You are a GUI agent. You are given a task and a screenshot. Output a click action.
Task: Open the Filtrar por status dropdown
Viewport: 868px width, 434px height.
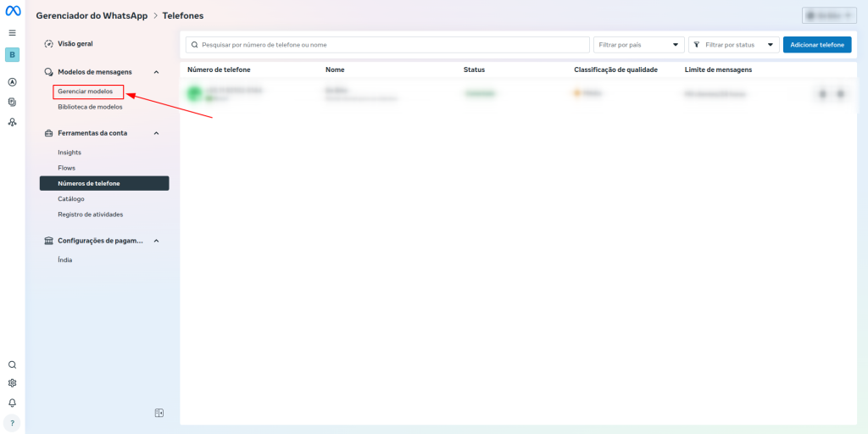point(733,45)
